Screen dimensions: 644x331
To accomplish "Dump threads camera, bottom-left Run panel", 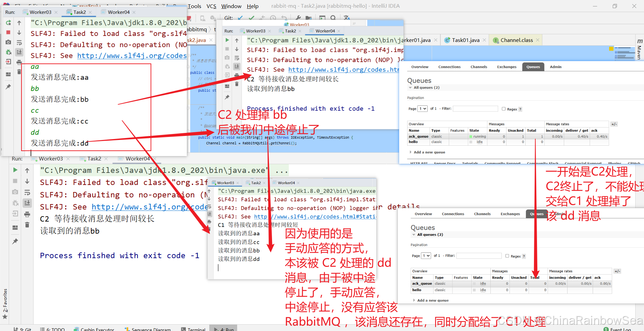I will [x=15, y=192].
